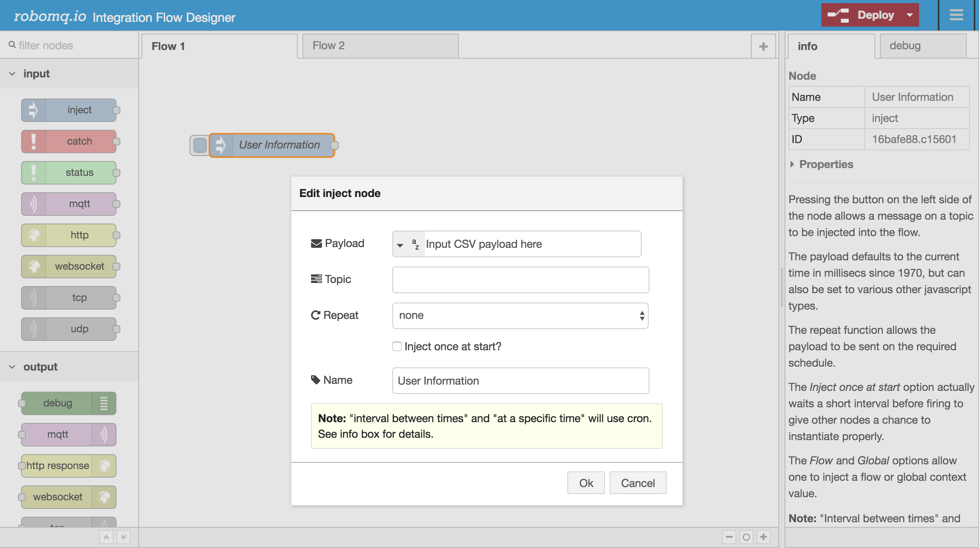The height and width of the screenshot is (548, 980).
Task: Select the udp input node
Action: pos(69,329)
